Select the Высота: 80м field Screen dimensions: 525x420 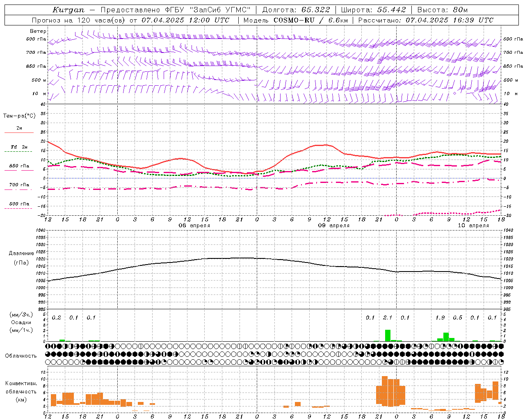(443, 10)
